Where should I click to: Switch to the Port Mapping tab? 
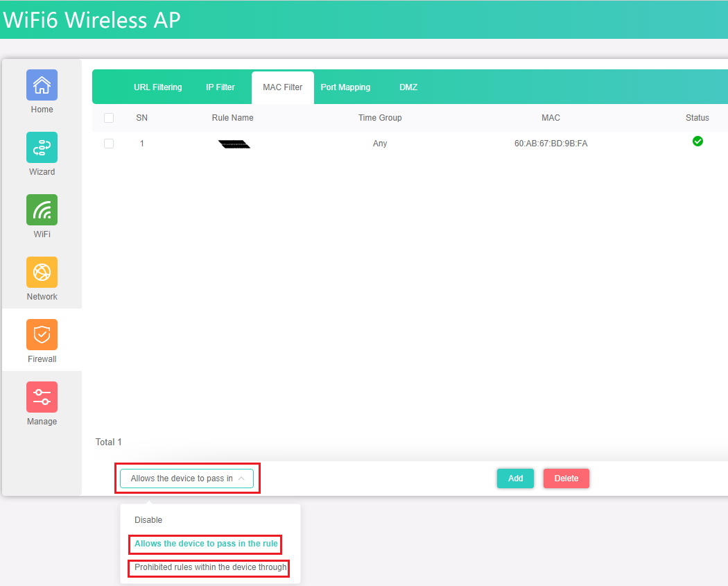pyautogui.click(x=345, y=87)
